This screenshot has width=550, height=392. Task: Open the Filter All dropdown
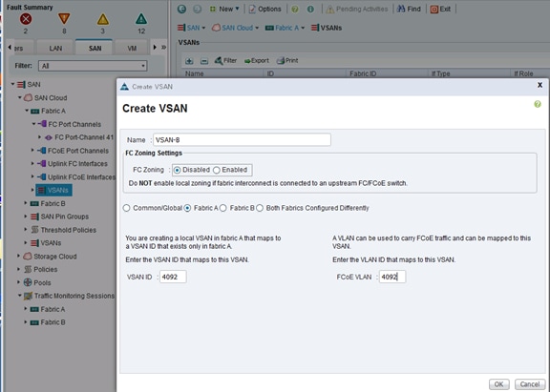93,66
